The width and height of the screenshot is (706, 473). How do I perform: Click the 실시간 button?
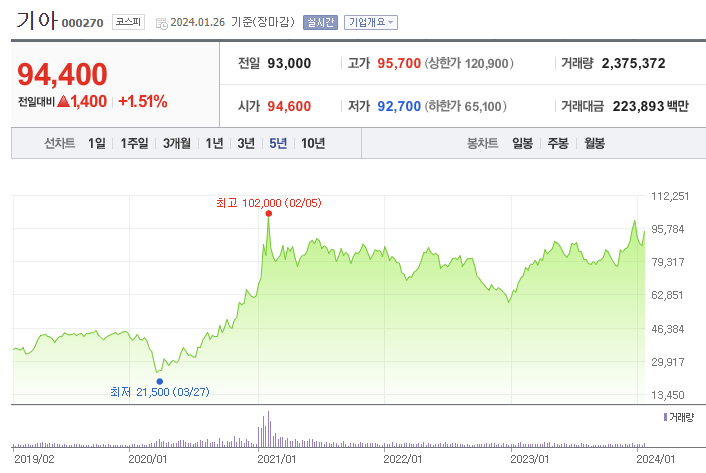pyautogui.click(x=320, y=22)
